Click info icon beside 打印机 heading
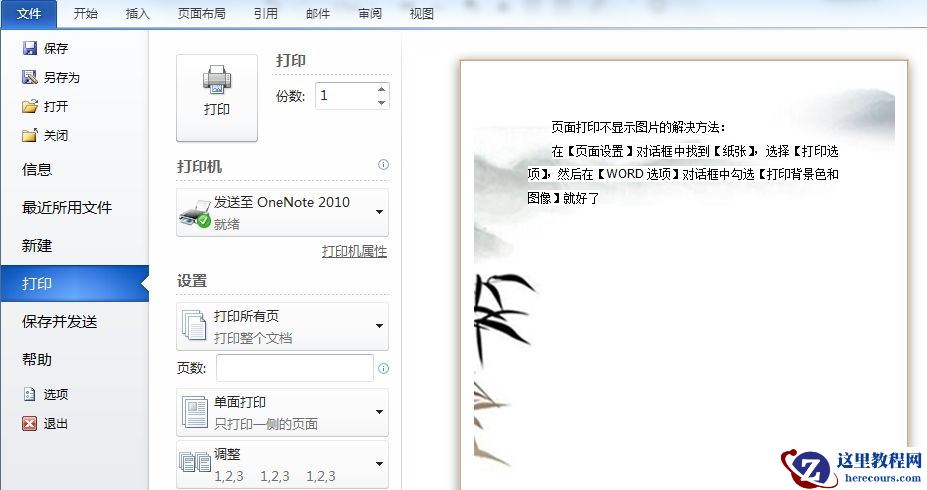The width and height of the screenshot is (927, 490). coord(383,164)
